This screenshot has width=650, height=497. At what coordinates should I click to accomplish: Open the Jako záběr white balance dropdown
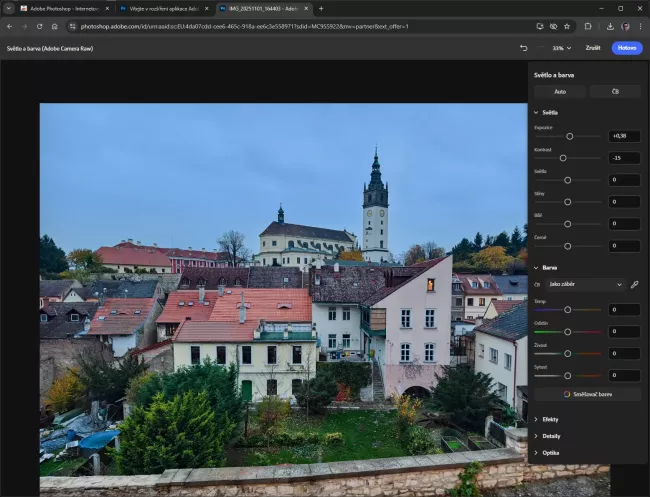click(x=585, y=284)
